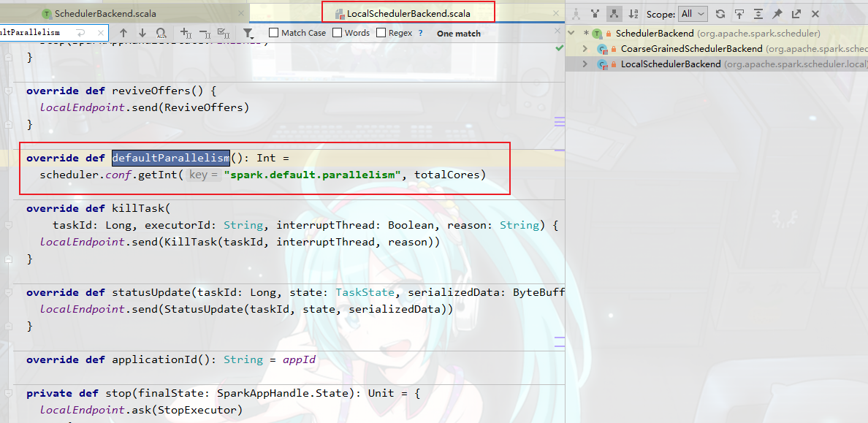Click the Find All occurrences icon

161,33
